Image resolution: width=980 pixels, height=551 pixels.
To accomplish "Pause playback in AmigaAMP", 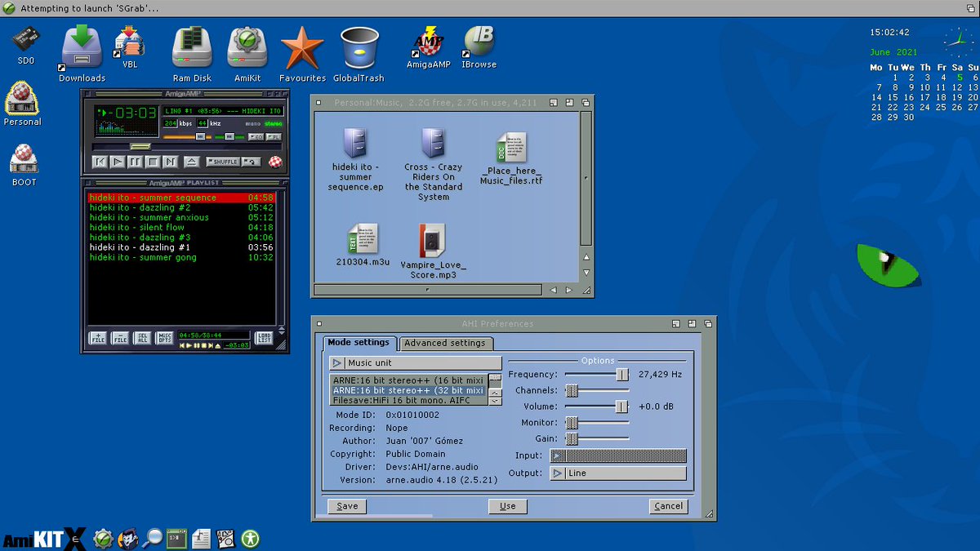I will 136,162.
